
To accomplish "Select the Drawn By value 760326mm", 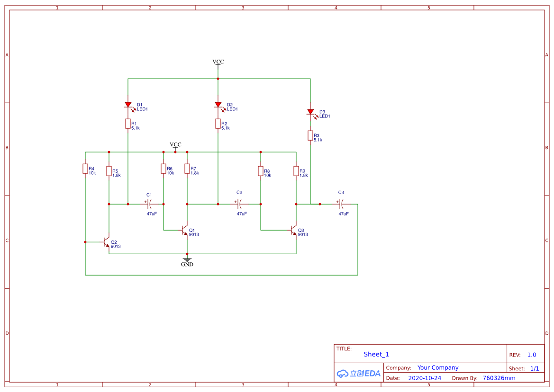I will (x=499, y=378).
